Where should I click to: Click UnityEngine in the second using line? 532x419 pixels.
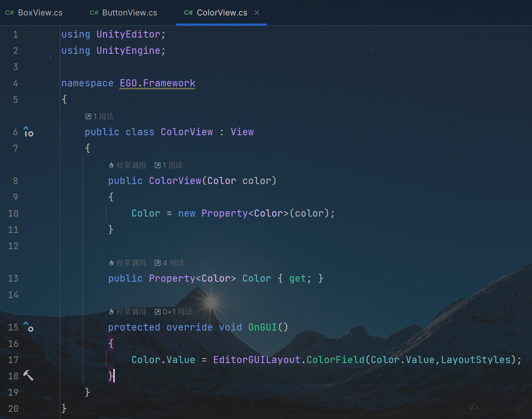[128, 50]
